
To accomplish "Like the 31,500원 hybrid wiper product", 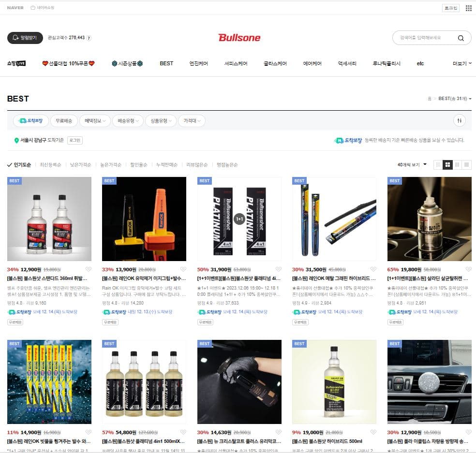I will pyautogui.click(x=373, y=269).
